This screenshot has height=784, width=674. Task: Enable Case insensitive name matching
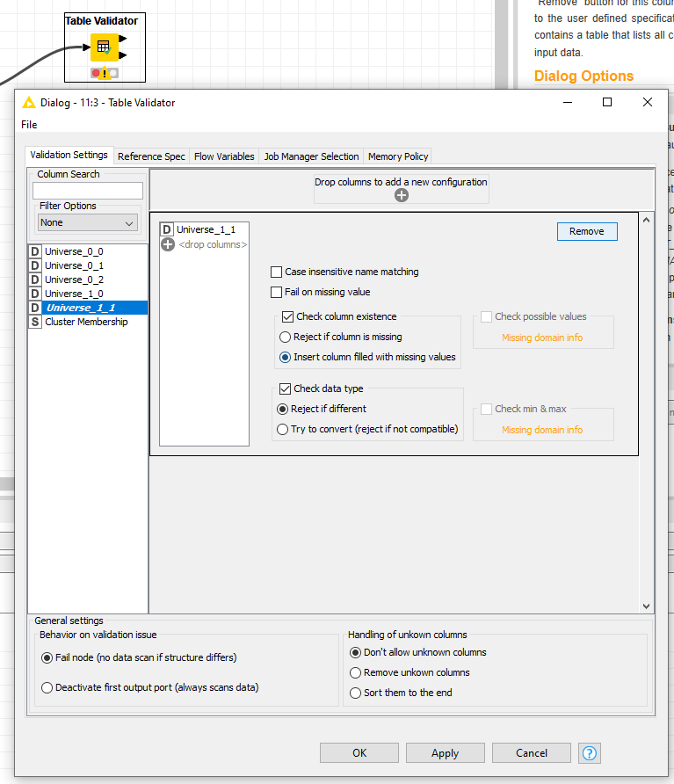(277, 272)
